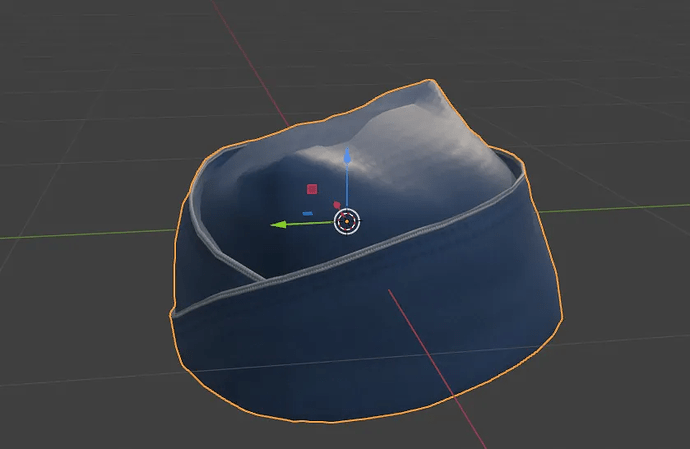Click the red X-axis gizmo handle
Screen dimensions: 690x449
click(337, 205)
